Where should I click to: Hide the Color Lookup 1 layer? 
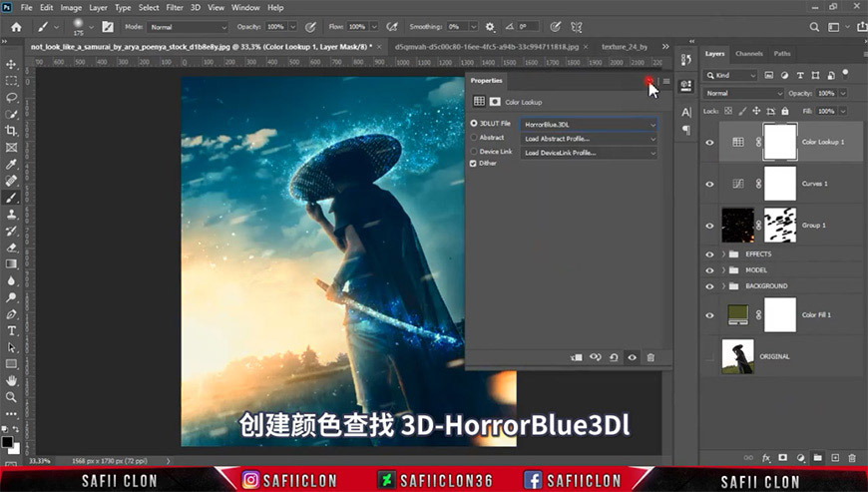(x=709, y=143)
